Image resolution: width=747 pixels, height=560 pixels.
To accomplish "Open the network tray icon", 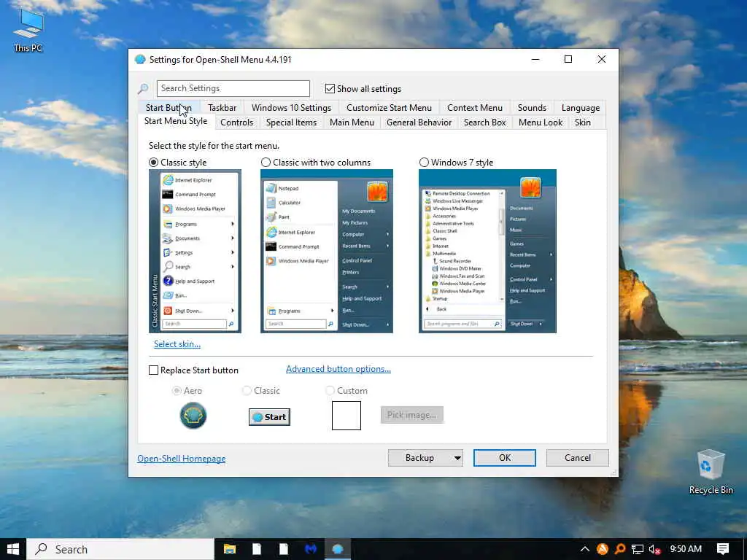I will [x=638, y=550].
